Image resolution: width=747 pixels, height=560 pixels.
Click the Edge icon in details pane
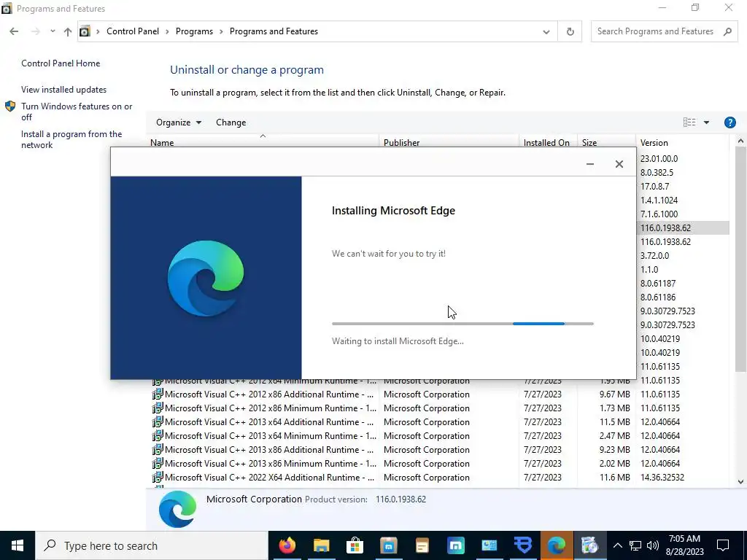click(178, 509)
